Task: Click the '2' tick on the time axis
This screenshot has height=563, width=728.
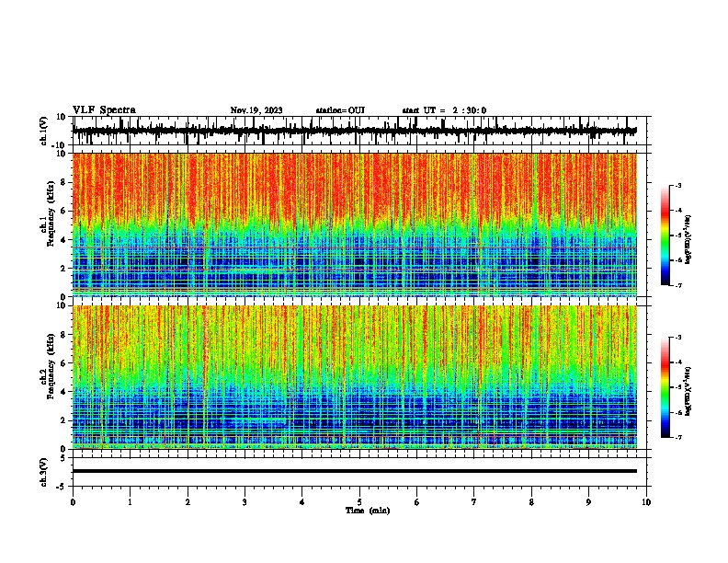Action: click(188, 502)
